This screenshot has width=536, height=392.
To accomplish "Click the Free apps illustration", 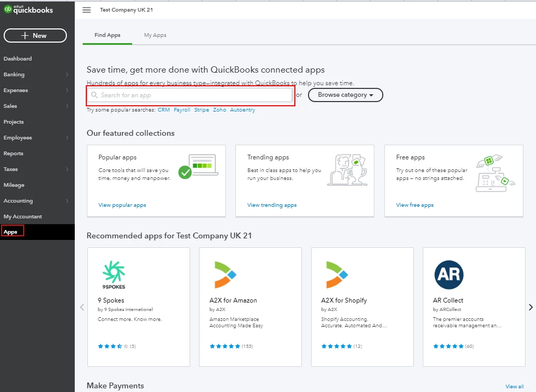I will (496, 173).
